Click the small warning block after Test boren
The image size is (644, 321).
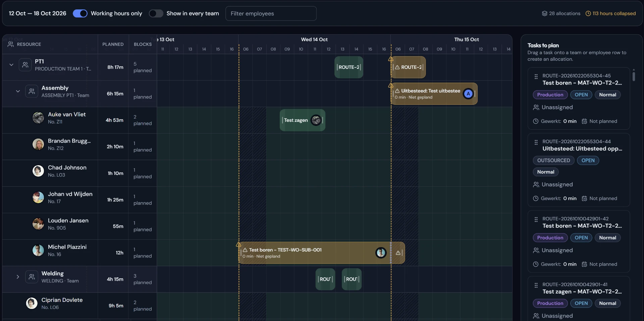tap(398, 253)
